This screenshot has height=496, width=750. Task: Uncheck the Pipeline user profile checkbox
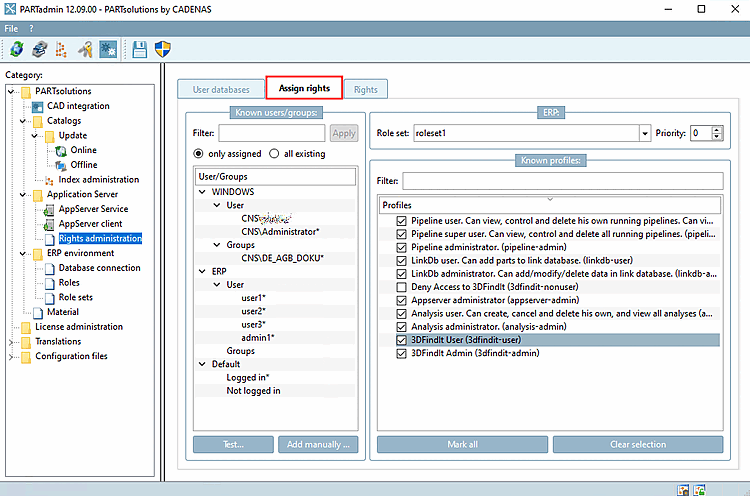coord(401,221)
